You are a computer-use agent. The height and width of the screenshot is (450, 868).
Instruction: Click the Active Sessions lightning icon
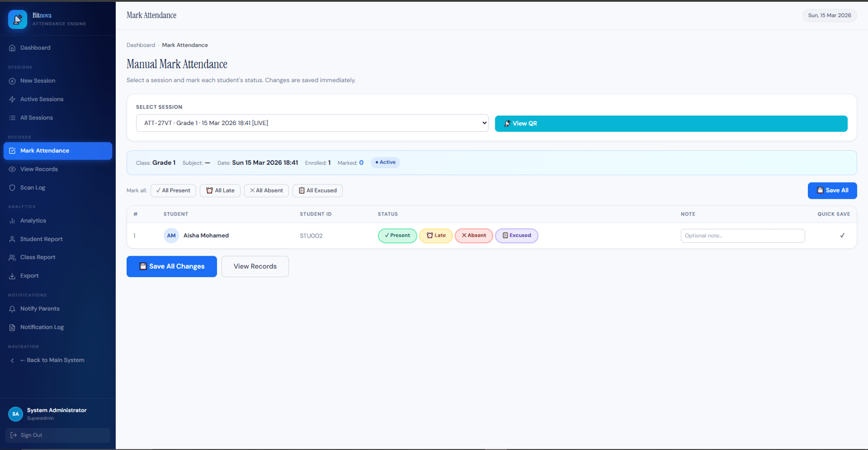(12, 99)
